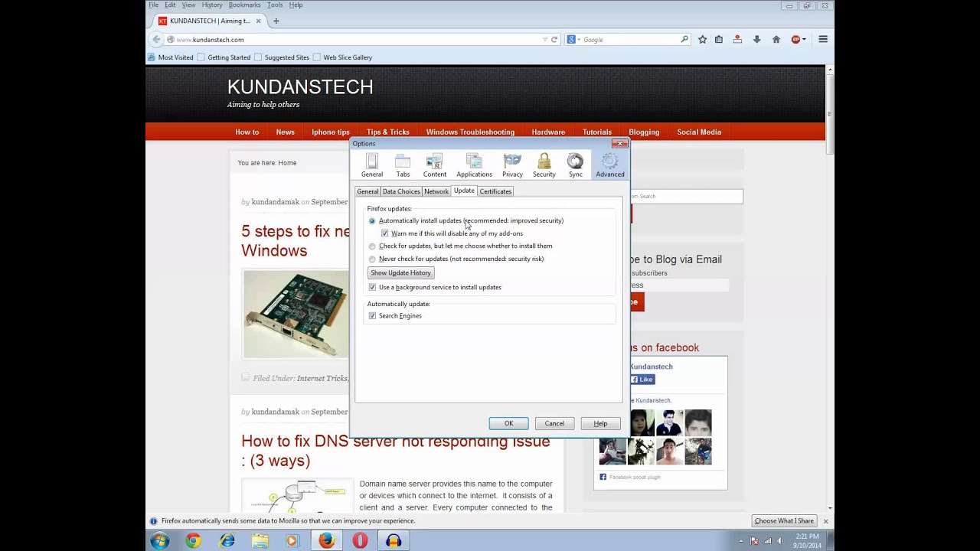The image size is (980, 551).
Task: Show bookmarks list icon in toolbar
Action: (719, 39)
